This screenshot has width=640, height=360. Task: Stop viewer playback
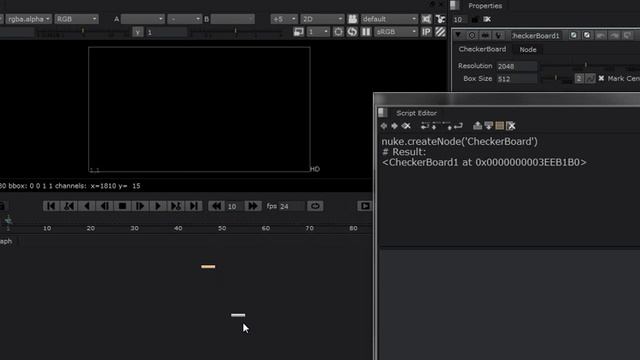122,206
